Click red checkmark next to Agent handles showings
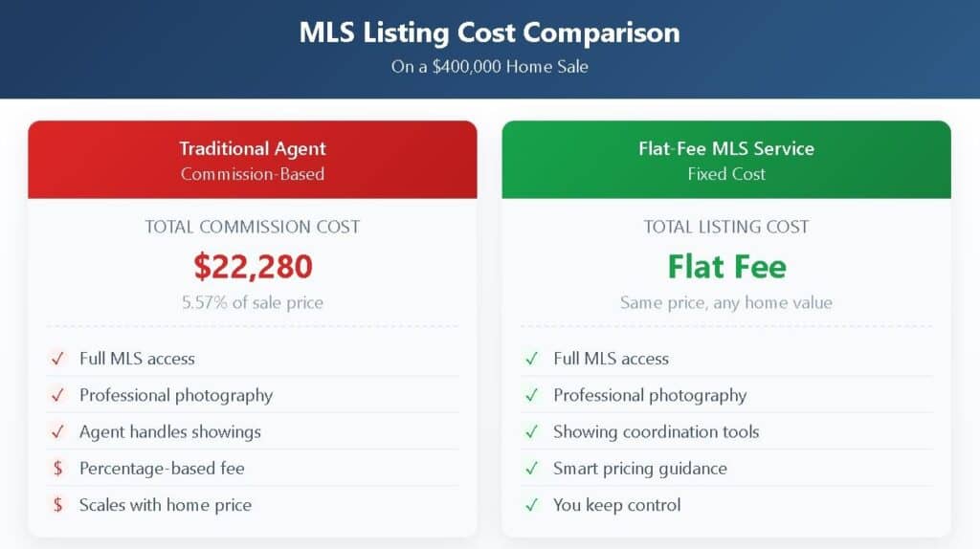This screenshot has height=549, width=980. [x=57, y=431]
